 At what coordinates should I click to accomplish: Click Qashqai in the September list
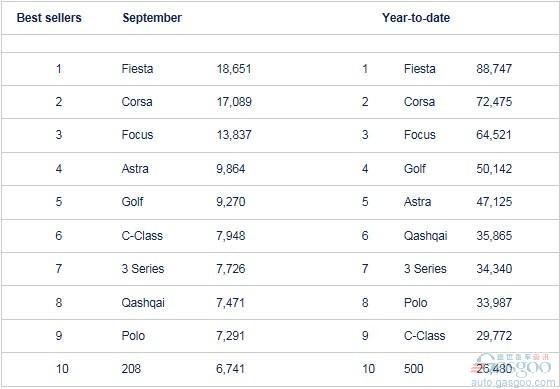coord(143,303)
